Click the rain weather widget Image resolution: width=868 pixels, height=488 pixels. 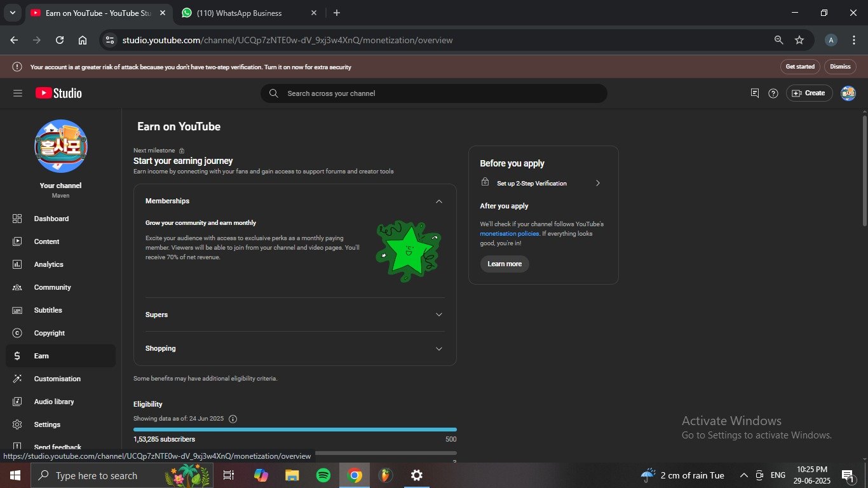(x=682, y=475)
